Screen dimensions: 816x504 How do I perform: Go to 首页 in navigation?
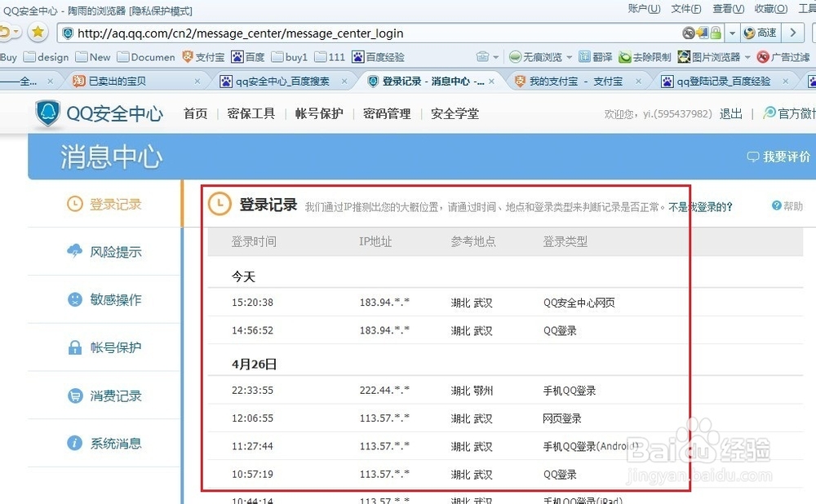coord(196,113)
